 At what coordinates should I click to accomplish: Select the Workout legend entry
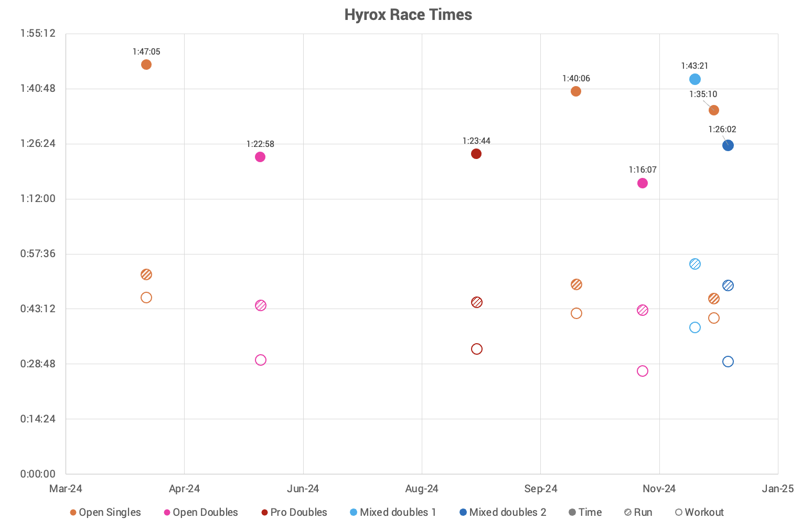(x=700, y=512)
